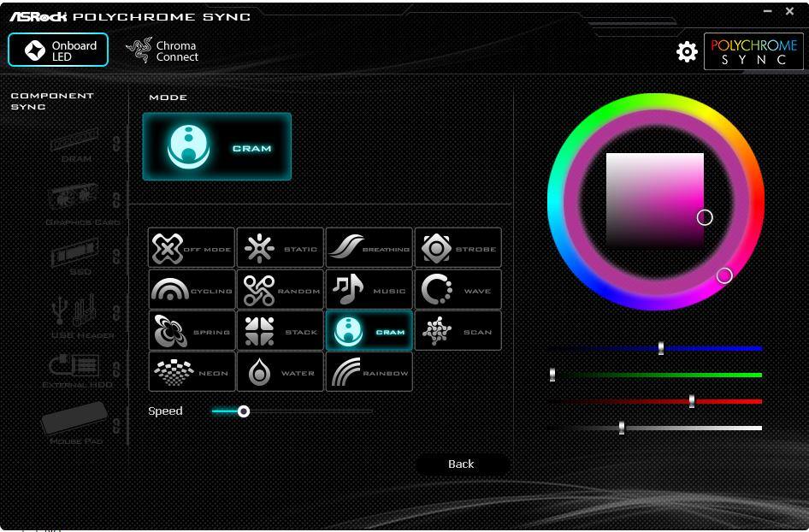Select the Rainbow lighting mode
Image resolution: width=809 pixels, height=532 pixels.
coord(369,372)
